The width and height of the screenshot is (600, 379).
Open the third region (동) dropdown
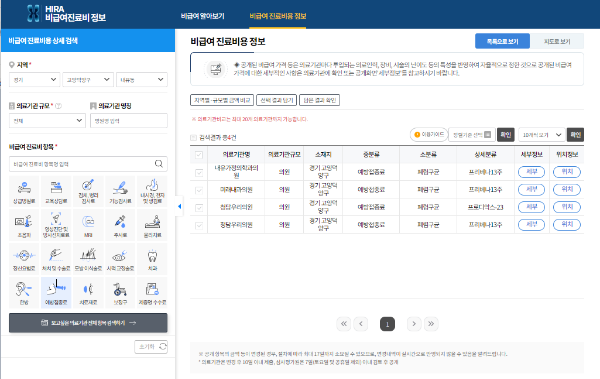pyautogui.click(x=142, y=80)
